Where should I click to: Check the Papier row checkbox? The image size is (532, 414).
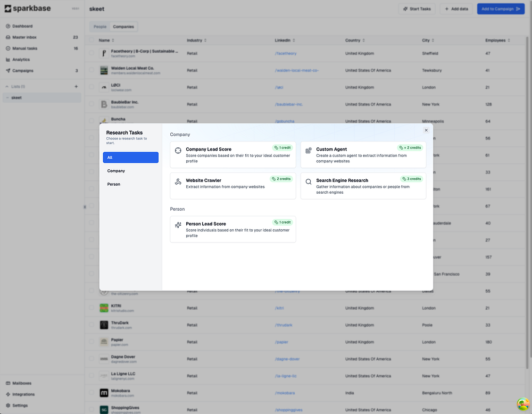pos(92,342)
